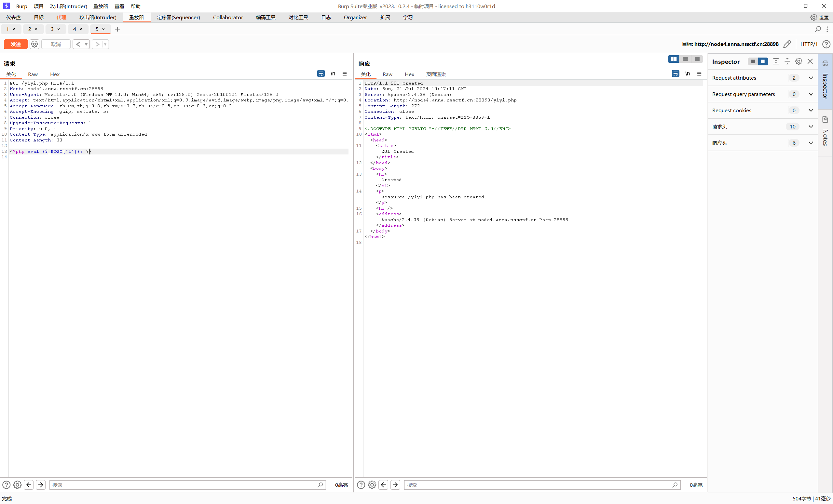Open the 攻击器(Intruder) menu in the menu bar
Viewport: 833px width, 504px height.
click(x=68, y=6)
